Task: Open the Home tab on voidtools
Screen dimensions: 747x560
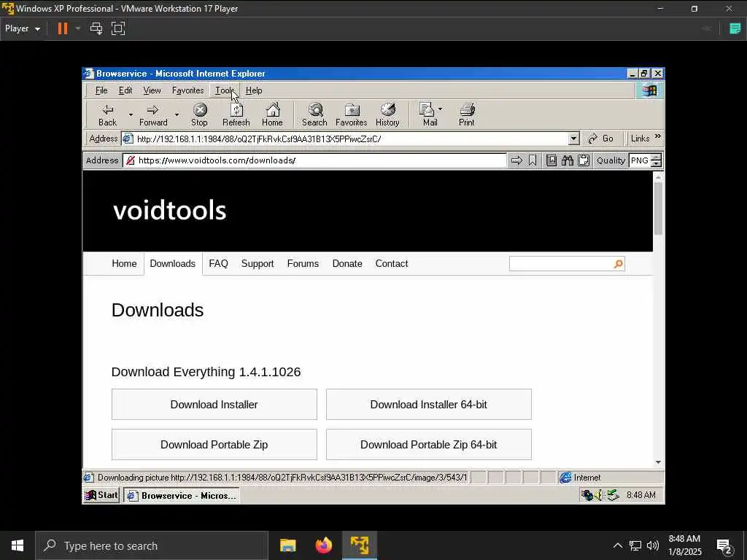Action: (x=124, y=264)
